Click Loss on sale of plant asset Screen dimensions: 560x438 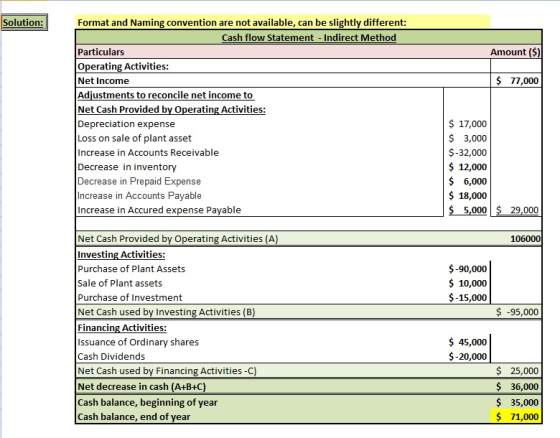[x=135, y=138]
